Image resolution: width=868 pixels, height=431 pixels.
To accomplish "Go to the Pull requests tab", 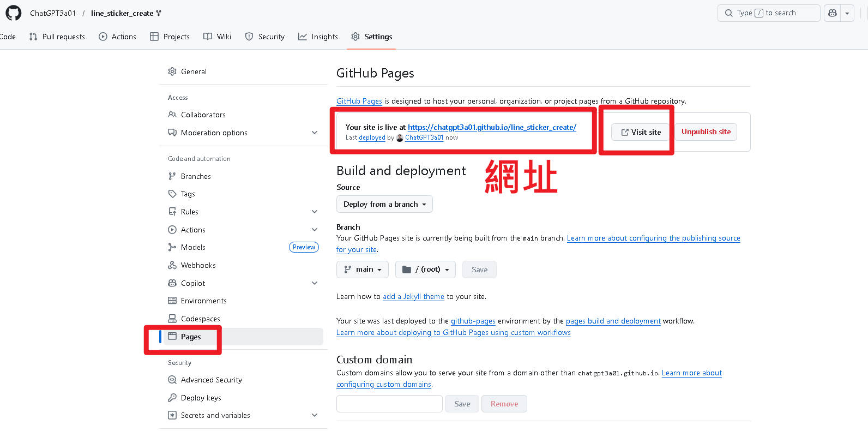I will coord(57,37).
